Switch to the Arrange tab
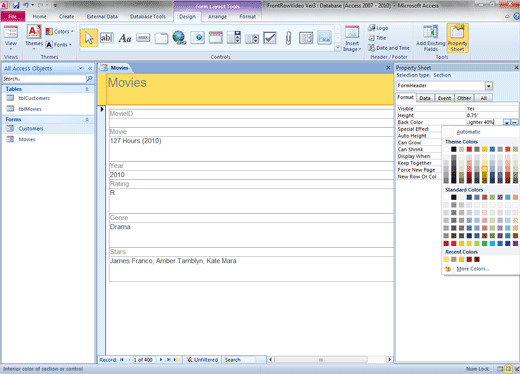The height and width of the screenshot is (374, 520). 217,16
